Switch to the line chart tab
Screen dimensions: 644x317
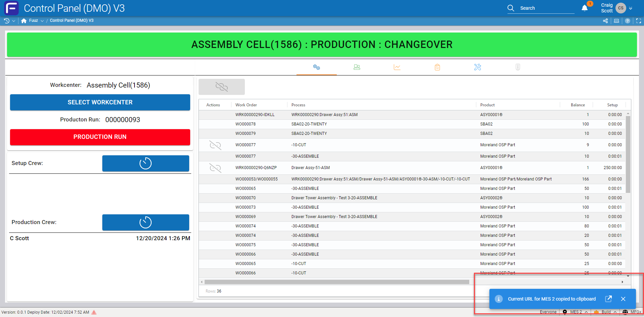pyautogui.click(x=397, y=67)
